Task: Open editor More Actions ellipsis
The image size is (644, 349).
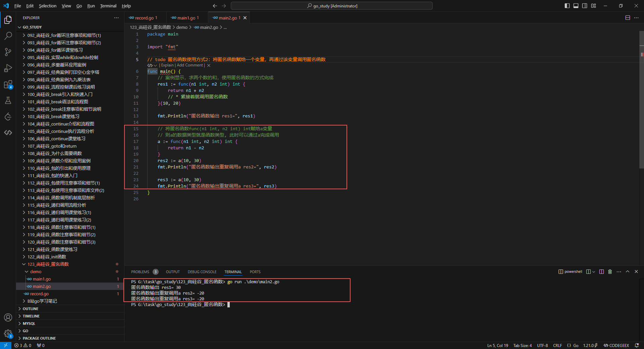Action: (x=636, y=18)
